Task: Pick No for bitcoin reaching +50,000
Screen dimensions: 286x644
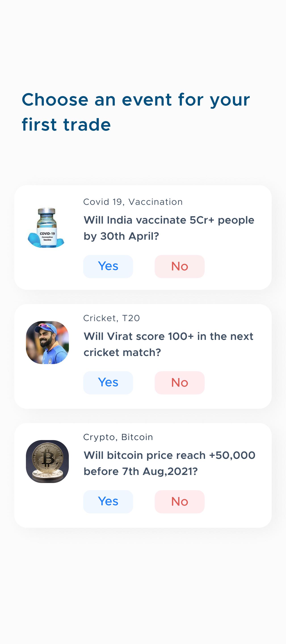Action: click(x=179, y=502)
